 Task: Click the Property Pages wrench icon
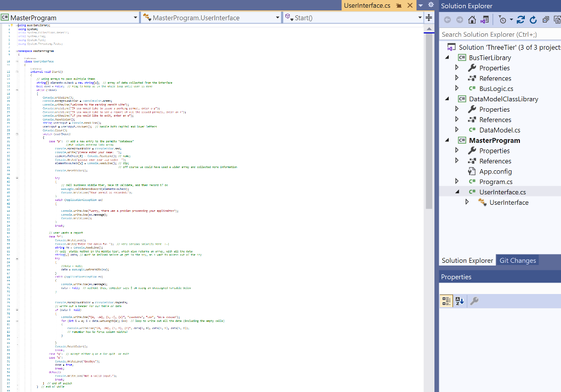pyautogui.click(x=475, y=300)
